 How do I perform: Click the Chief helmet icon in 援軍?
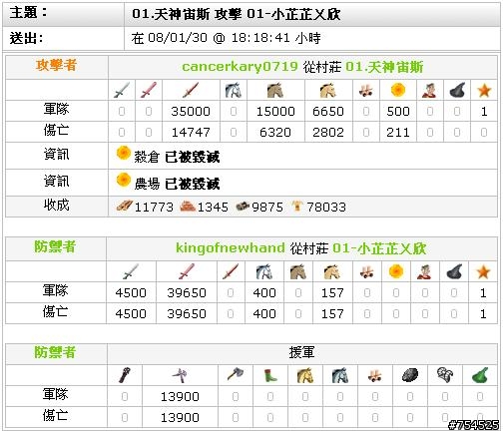point(445,375)
